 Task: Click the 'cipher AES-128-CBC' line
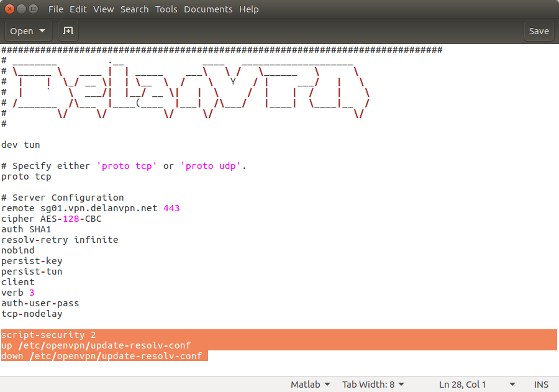(52, 219)
